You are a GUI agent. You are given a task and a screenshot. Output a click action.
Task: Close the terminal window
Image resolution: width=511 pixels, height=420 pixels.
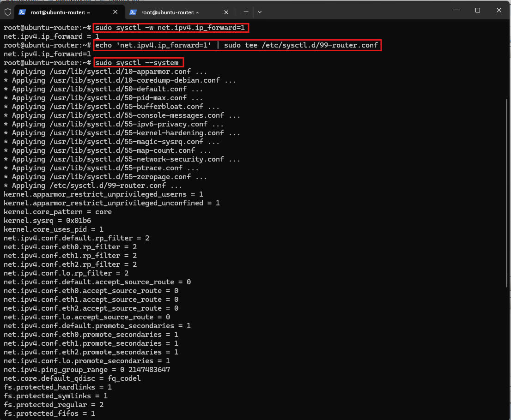[x=499, y=10]
